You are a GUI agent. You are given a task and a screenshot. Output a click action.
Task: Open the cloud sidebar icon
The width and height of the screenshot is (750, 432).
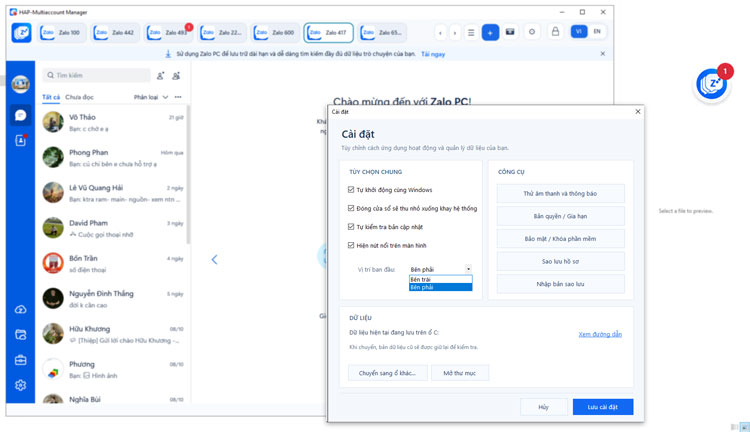(20, 310)
